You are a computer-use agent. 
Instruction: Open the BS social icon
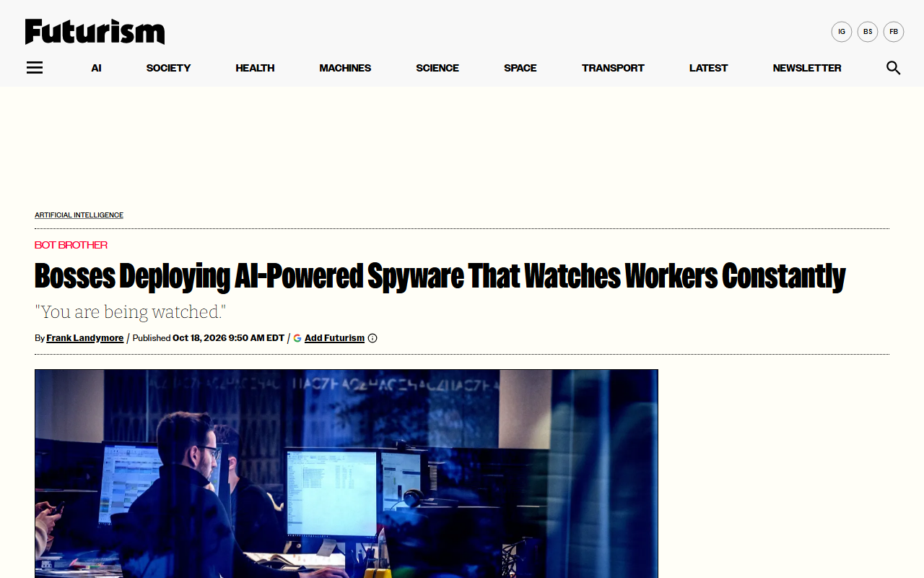click(868, 32)
